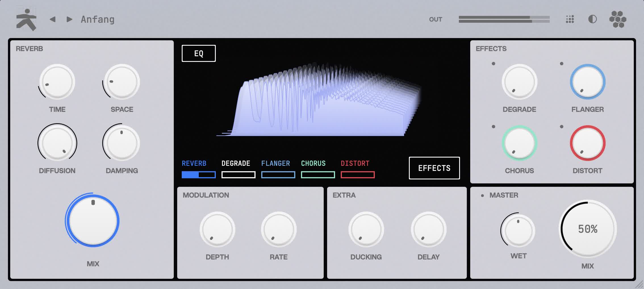Click the OUT level meter bar
Image resolution: width=644 pixels, height=289 pixels.
point(504,19)
